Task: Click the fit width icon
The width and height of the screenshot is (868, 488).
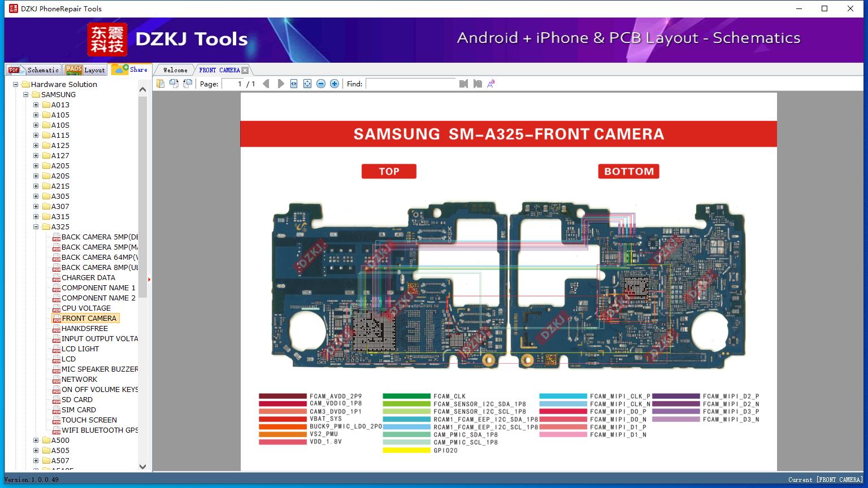Action: click(x=294, y=84)
